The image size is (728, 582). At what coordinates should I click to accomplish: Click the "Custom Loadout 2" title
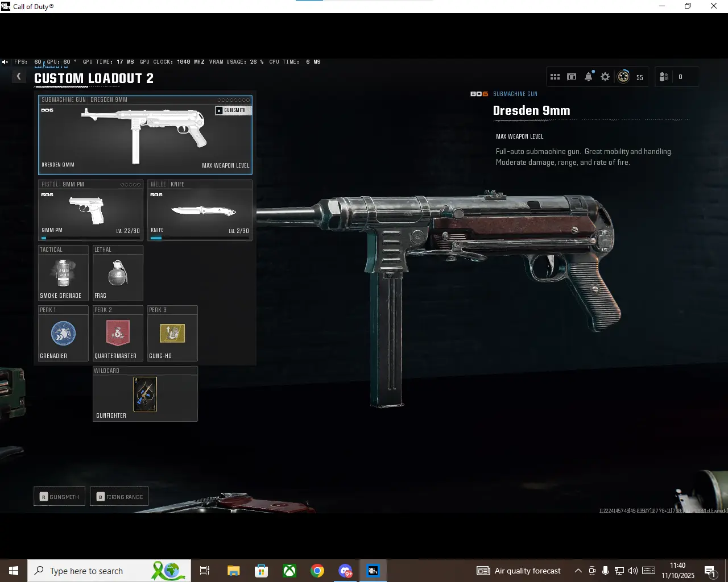click(94, 78)
